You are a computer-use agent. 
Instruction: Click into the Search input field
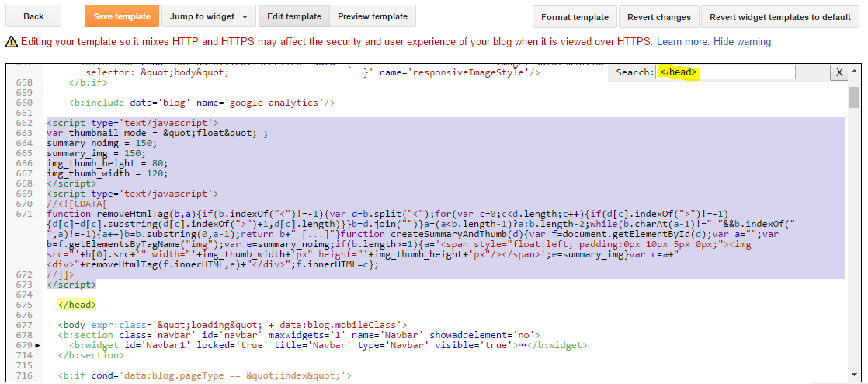(x=726, y=72)
